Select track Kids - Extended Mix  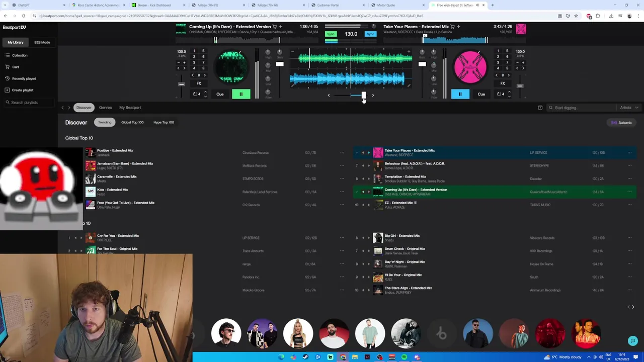coord(113,190)
